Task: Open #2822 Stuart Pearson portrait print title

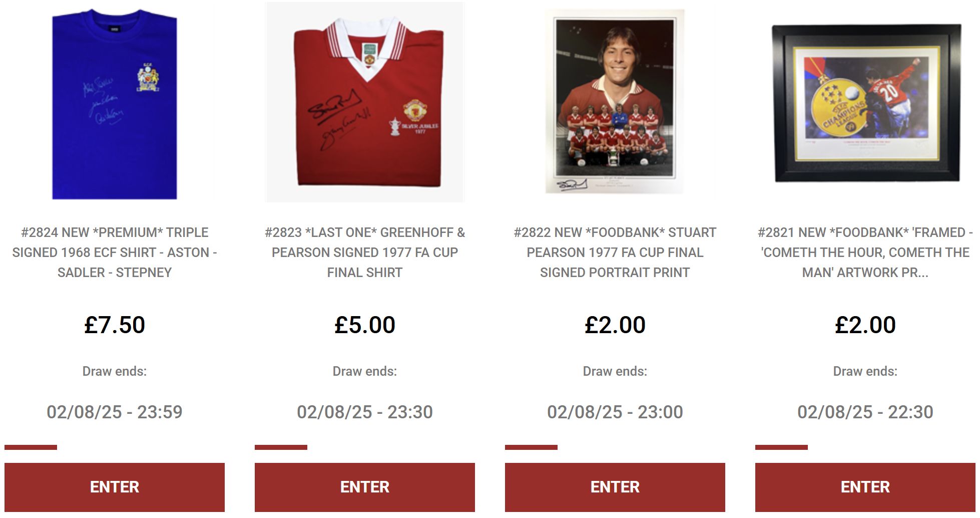Action: click(x=615, y=252)
